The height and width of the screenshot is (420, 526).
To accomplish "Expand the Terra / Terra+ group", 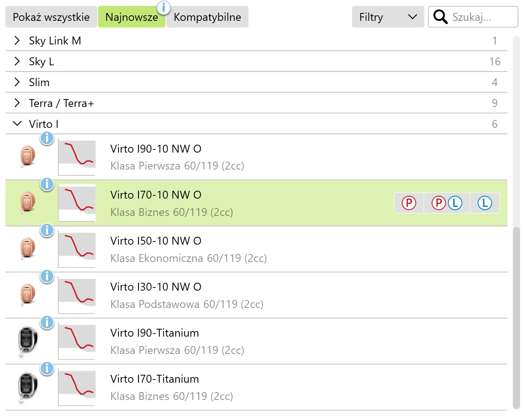I will pos(17,103).
